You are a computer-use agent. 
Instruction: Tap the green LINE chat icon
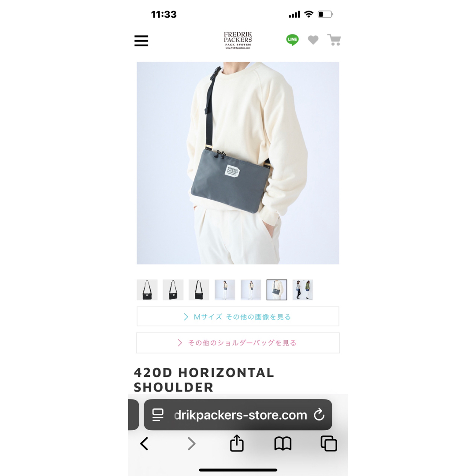coord(292,40)
